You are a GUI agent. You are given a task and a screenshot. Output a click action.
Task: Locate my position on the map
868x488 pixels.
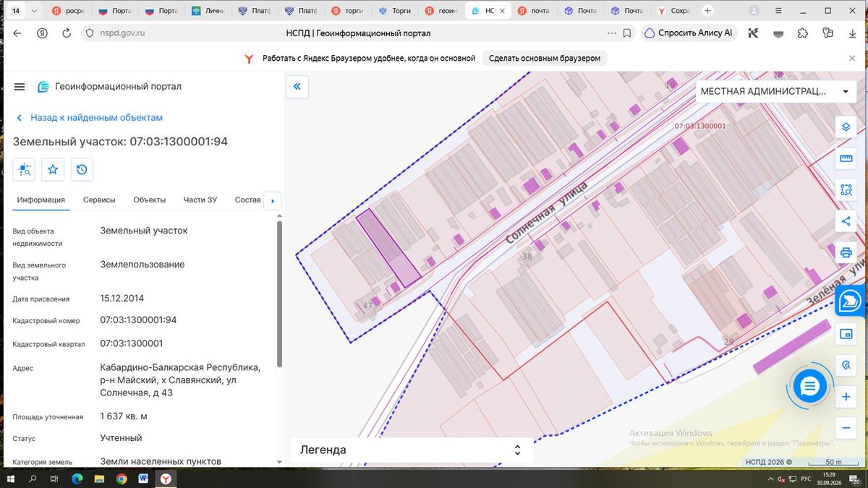pos(846,366)
